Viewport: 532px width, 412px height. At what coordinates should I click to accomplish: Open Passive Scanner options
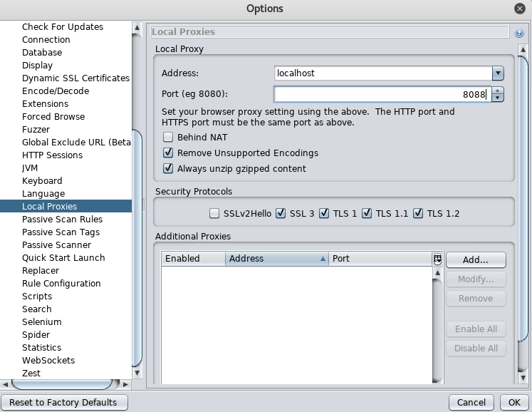click(56, 245)
